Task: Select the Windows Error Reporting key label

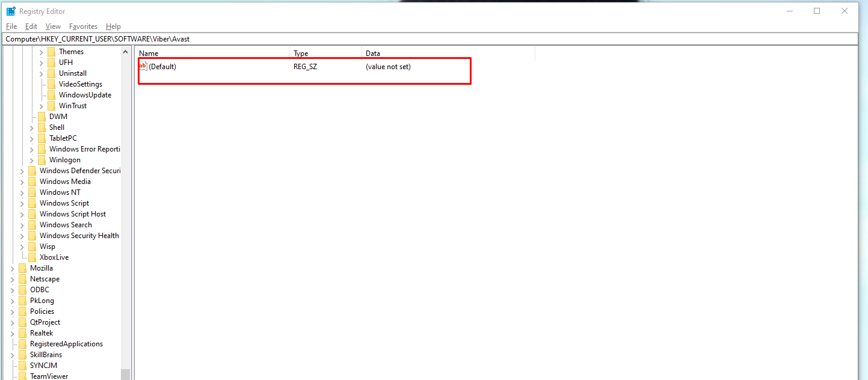Action: 84,149
